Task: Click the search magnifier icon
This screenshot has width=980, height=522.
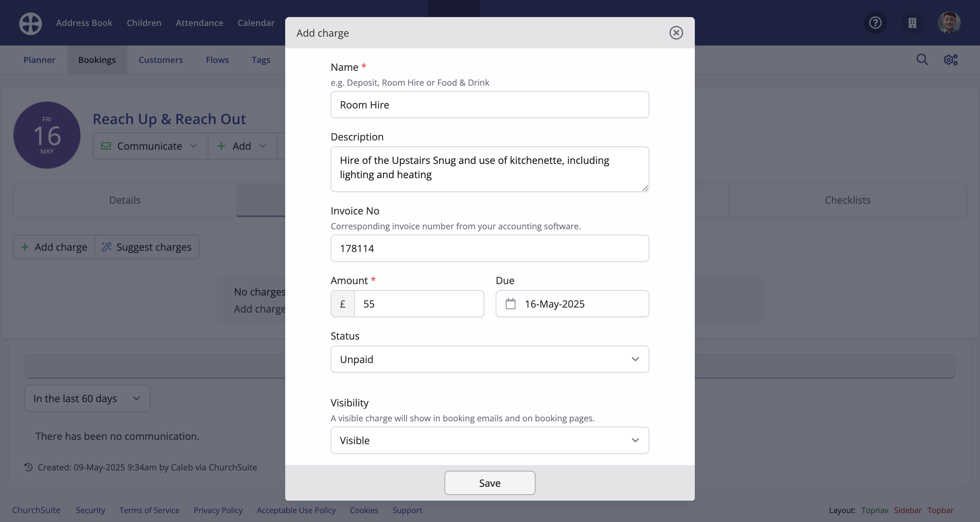Action: click(922, 60)
